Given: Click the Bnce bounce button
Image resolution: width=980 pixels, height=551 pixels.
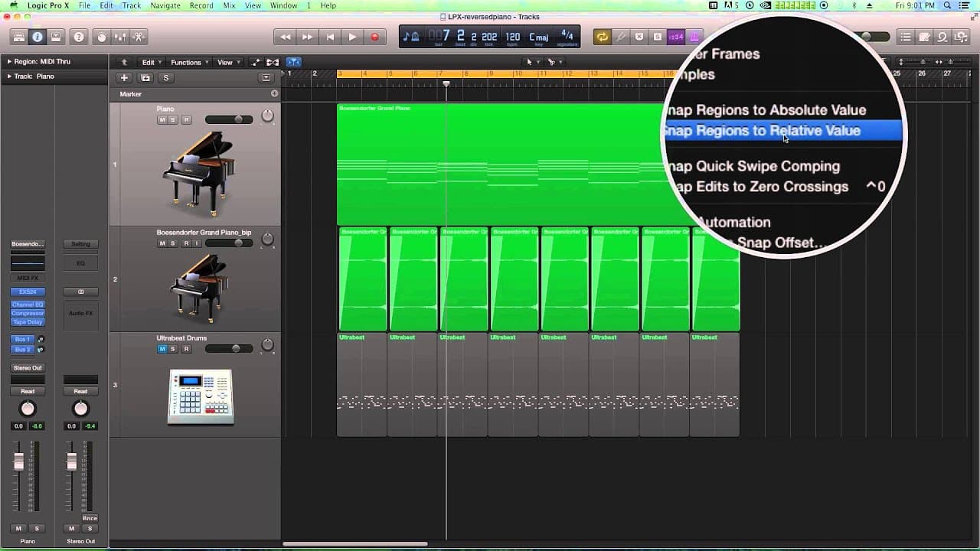Looking at the screenshot, I should tap(90, 518).
